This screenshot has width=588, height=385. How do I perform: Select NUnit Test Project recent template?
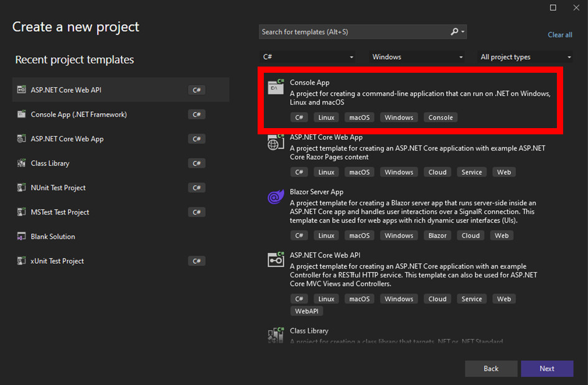(x=121, y=187)
